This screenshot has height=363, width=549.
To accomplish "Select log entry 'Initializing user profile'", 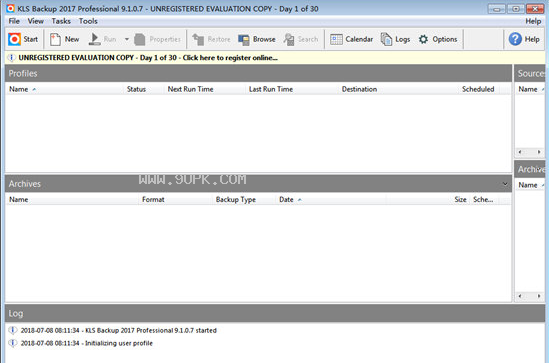I will pyautogui.click(x=86, y=343).
